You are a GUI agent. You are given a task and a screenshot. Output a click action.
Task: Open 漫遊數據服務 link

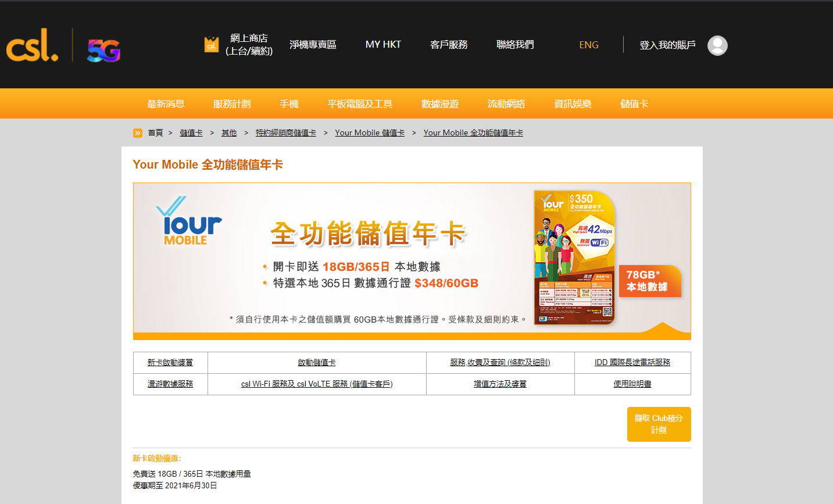point(170,384)
